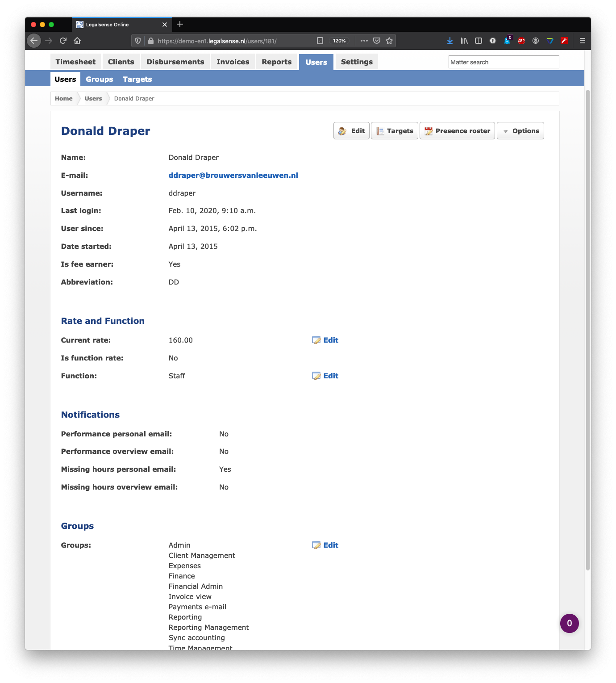Click the calendar icon on Presence roster button
Image resolution: width=616 pixels, height=683 pixels.
click(x=429, y=130)
